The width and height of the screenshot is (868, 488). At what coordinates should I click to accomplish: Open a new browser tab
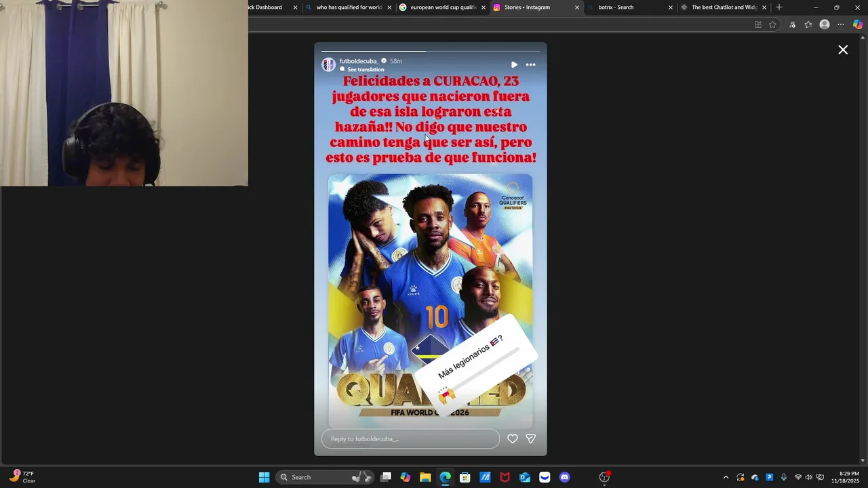click(x=779, y=7)
